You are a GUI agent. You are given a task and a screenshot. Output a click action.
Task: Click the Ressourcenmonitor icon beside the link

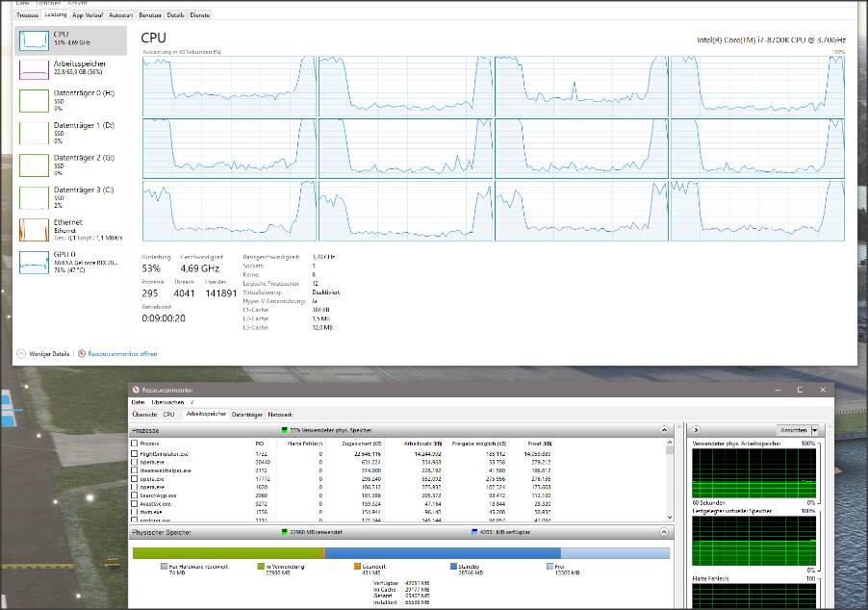click(x=82, y=354)
